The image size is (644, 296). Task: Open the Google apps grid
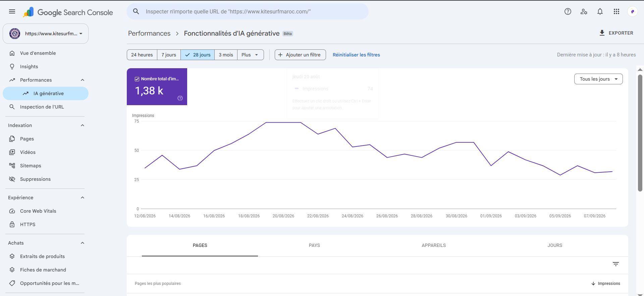pyautogui.click(x=616, y=11)
